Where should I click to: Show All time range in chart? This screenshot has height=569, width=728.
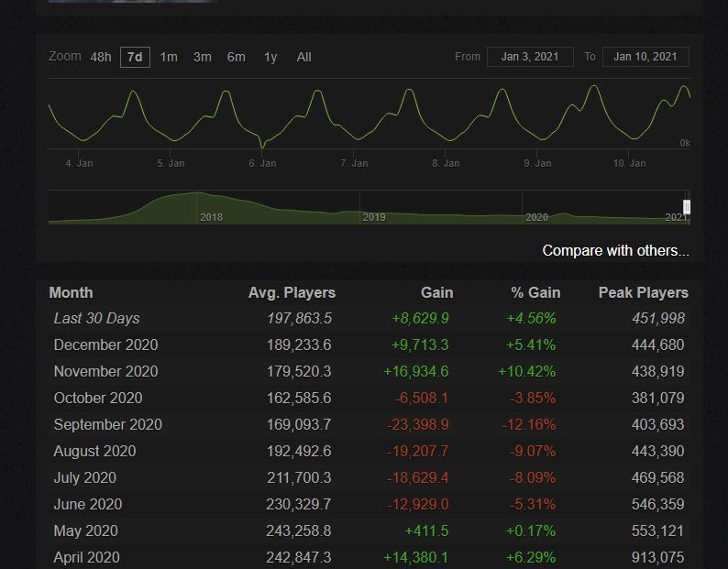[303, 57]
